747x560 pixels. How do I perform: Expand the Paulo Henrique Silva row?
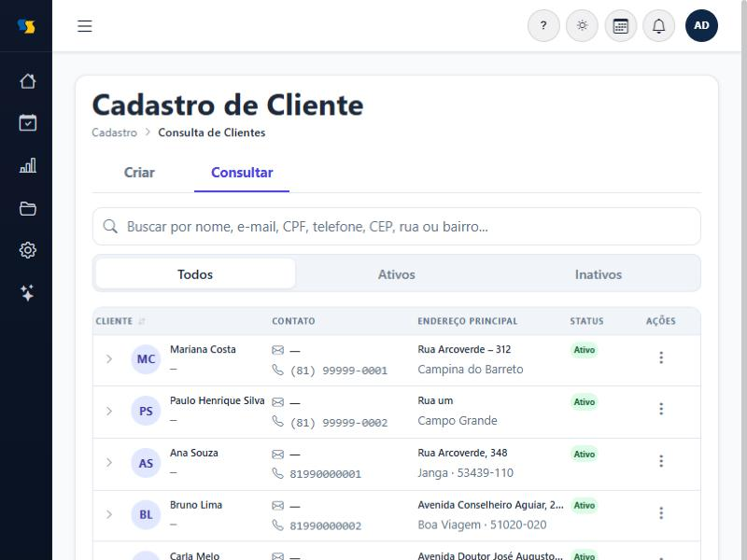109,411
